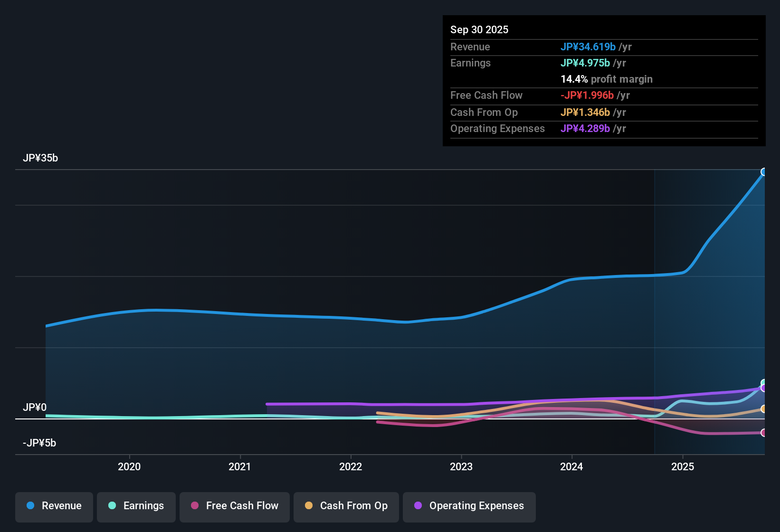The image size is (780, 532).
Task: Select the Revenue endpoint marker on chart
Action: pyautogui.click(x=764, y=172)
